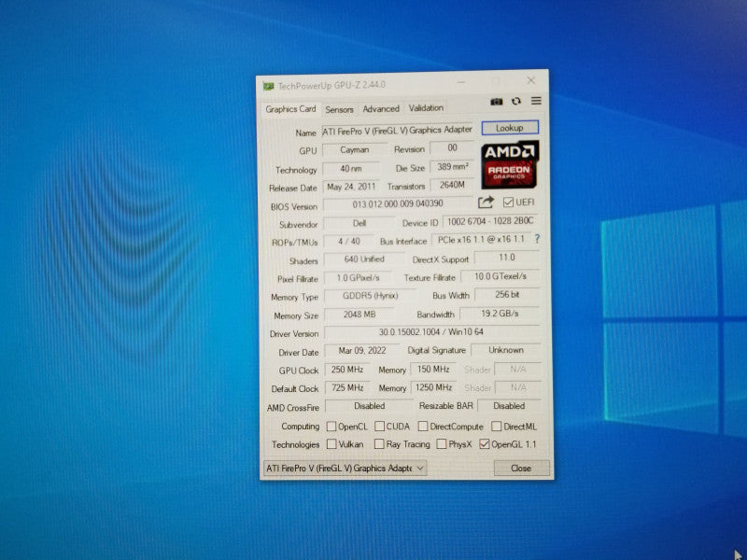This screenshot has height=560, width=747.
Task: Click the default Memory clock 1250 MHz
Action: [433, 387]
